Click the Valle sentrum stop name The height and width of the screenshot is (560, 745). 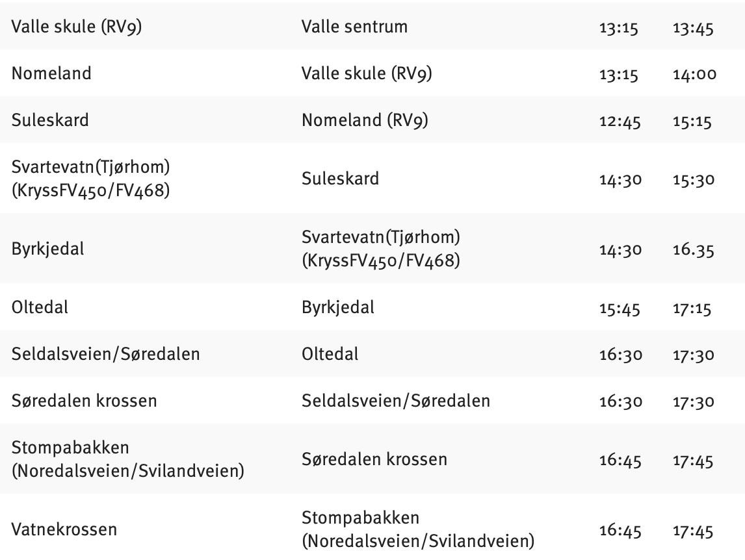[354, 27]
